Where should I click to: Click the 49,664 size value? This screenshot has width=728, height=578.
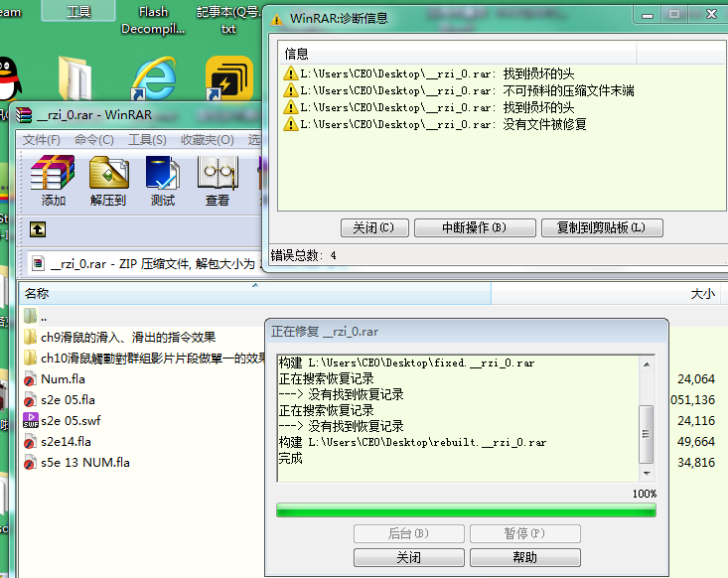tap(696, 442)
